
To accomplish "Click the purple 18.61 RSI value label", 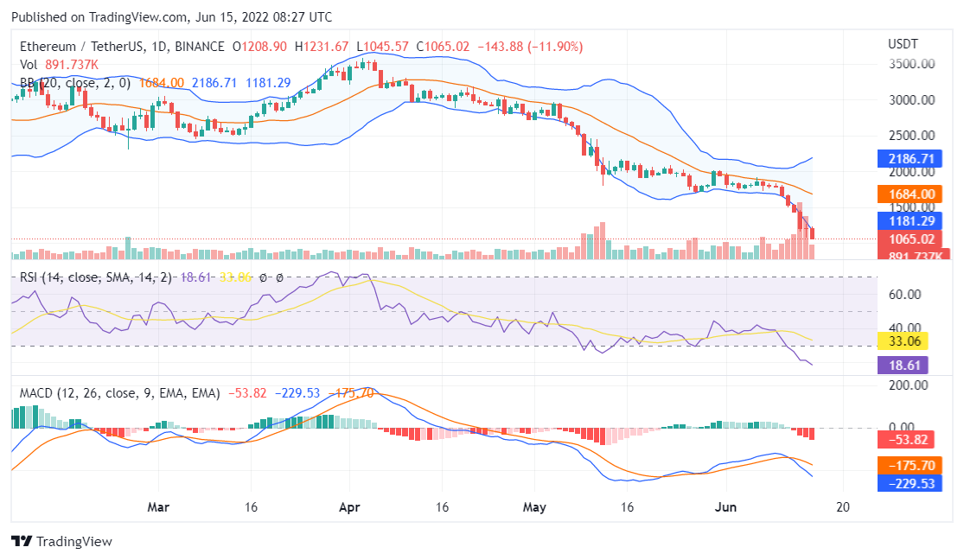I will [x=903, y=366].
